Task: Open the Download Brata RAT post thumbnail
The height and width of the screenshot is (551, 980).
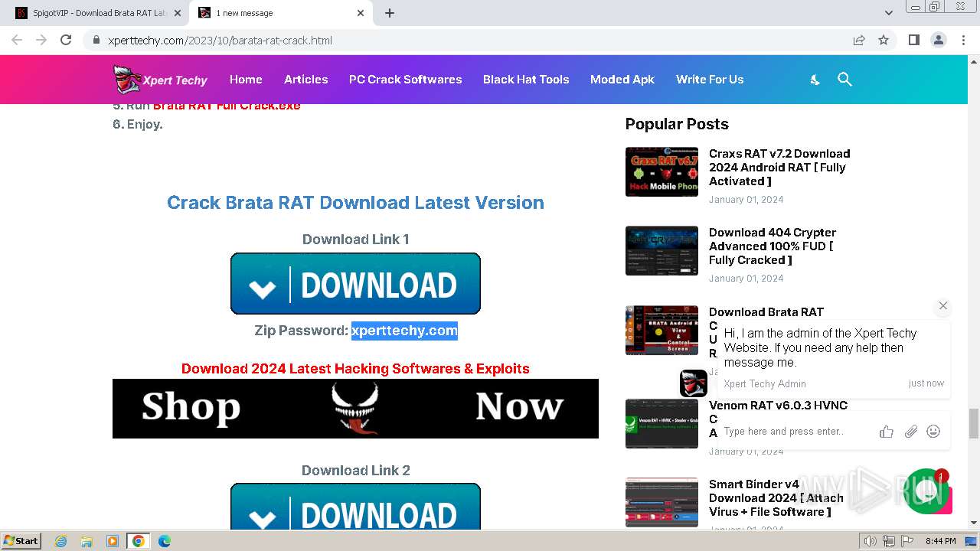Action: 661,330
